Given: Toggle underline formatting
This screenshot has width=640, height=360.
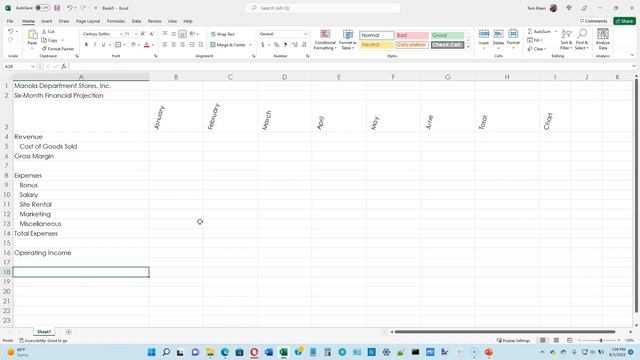Looking at the screenshot, I should coord(103,44).
